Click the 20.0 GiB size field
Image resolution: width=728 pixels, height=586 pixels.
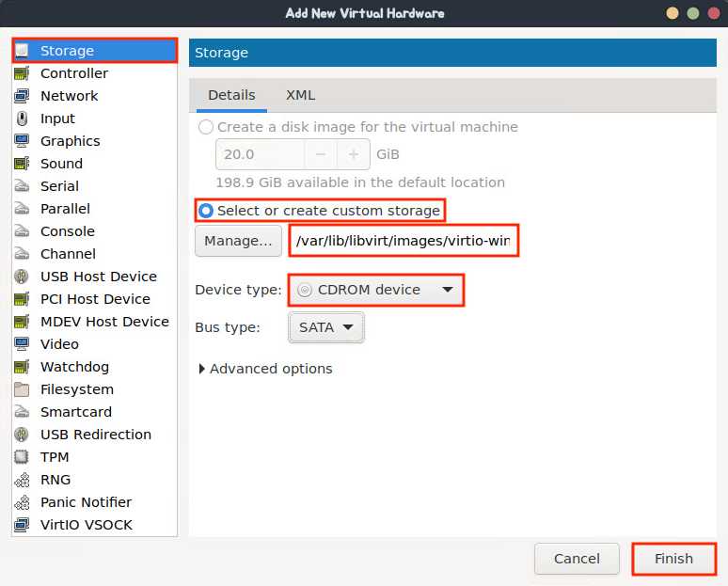(x=260, y=154)
